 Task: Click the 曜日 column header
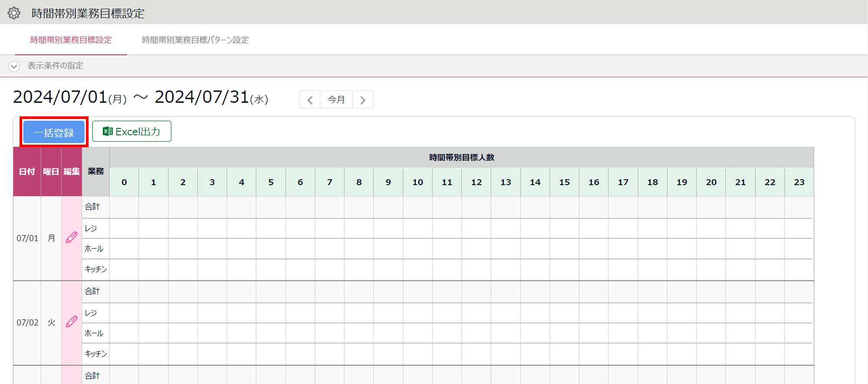51,172
